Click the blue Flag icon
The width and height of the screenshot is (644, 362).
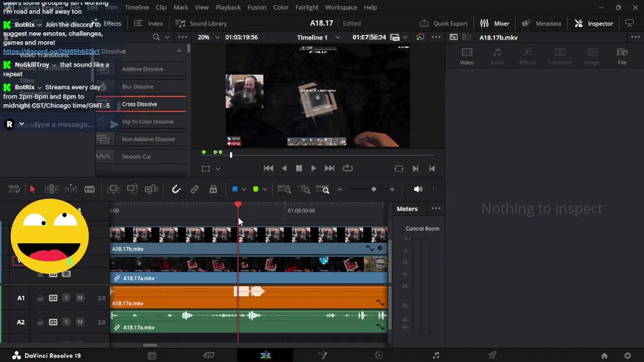[234, 189]
